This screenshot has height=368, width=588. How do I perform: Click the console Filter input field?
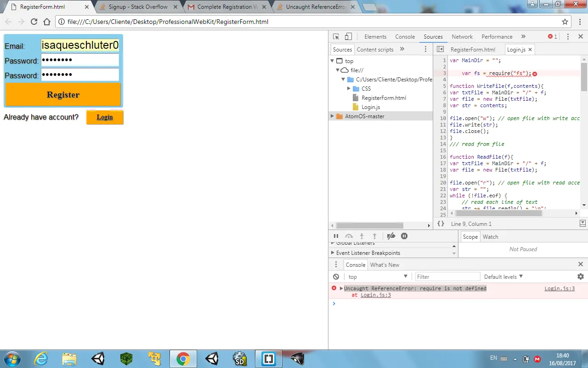[447, 276]
